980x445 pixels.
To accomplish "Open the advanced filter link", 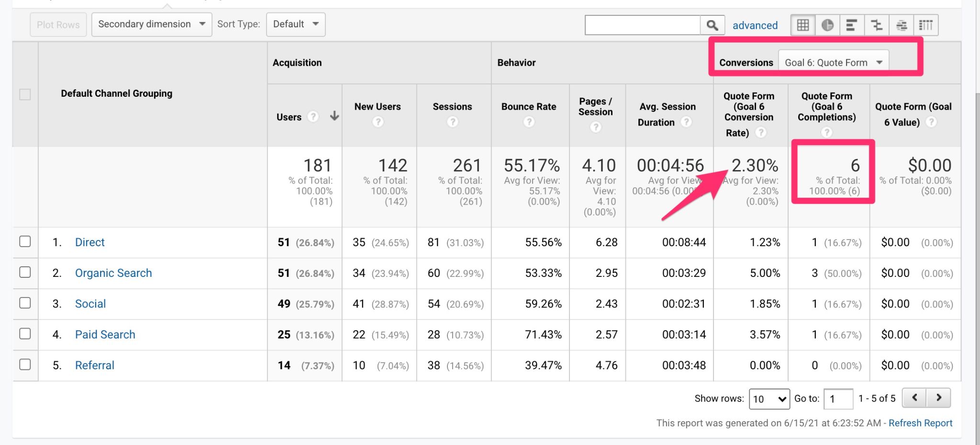I will click(755, 25).
